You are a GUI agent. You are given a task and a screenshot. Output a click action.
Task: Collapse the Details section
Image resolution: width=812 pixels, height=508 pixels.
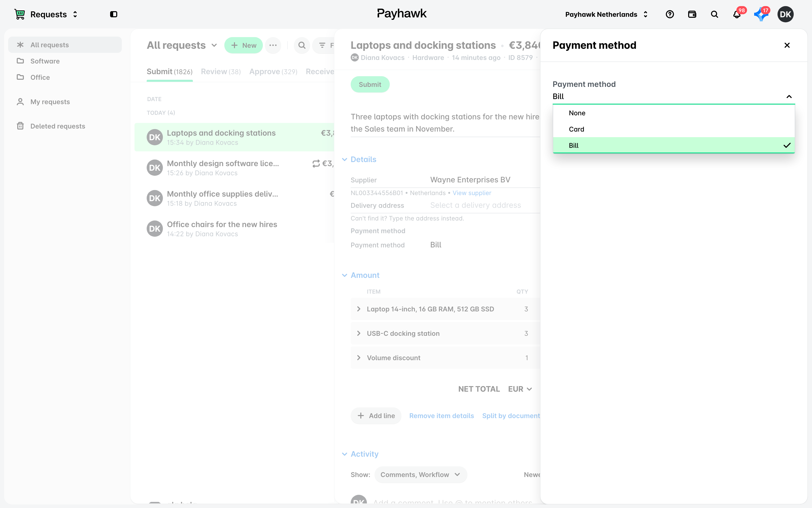(x=345, y=159)
